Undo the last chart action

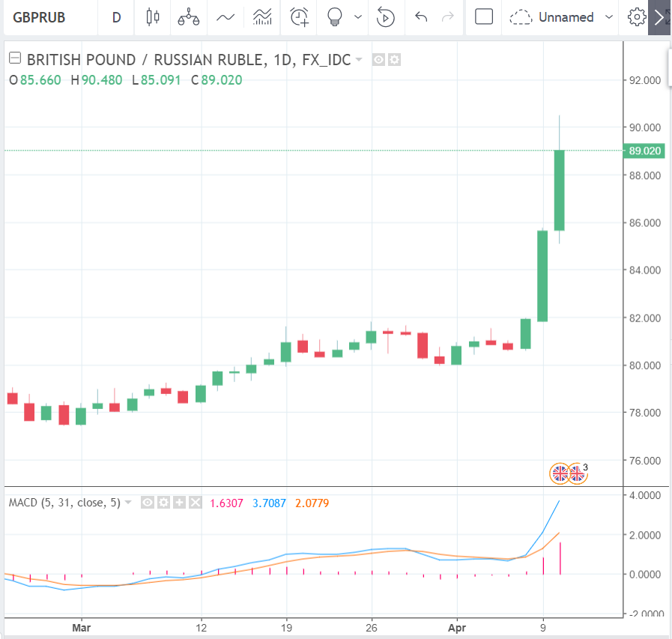pos(421,17)
